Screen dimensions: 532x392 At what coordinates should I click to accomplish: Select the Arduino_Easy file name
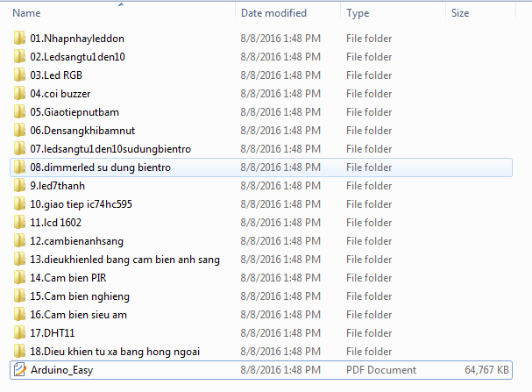[61, 370]
